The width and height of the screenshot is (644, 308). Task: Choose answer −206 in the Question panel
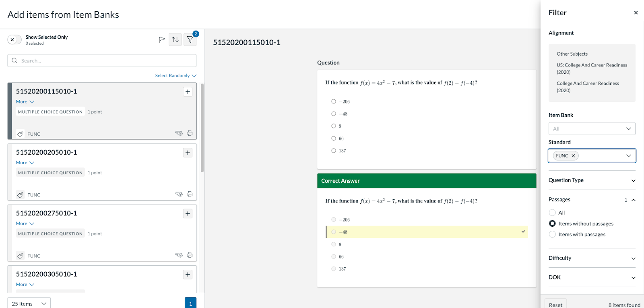(x=334, y=101)
